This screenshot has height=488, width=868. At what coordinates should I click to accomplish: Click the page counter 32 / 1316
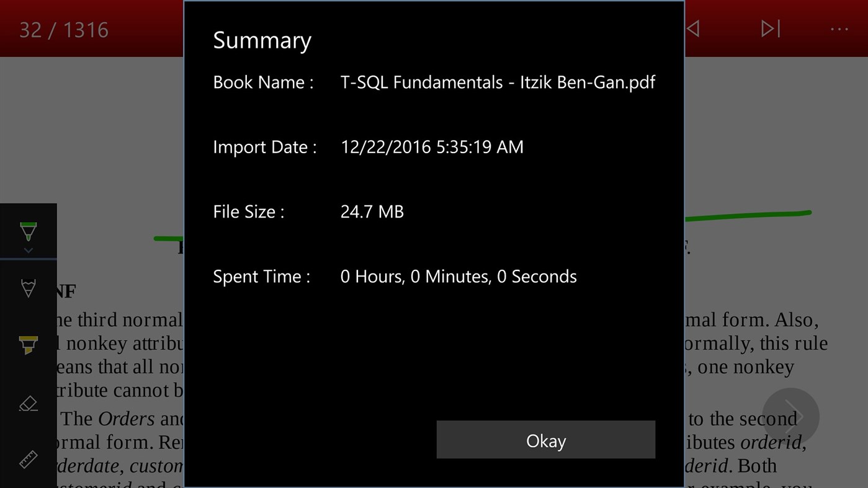coord(63,29)
